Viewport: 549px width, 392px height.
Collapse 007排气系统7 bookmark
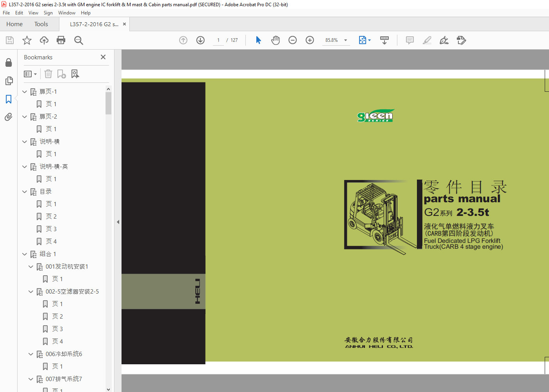[x=31, y=379]
